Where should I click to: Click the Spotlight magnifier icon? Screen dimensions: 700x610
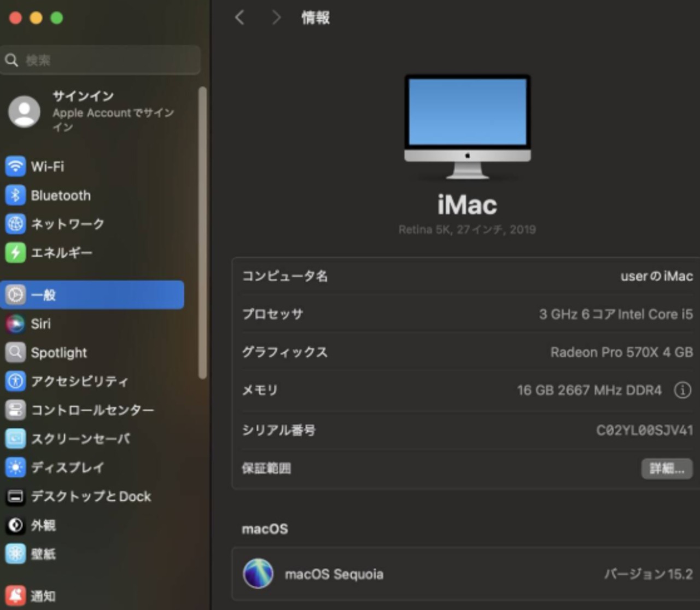click(x=15, y=352)
